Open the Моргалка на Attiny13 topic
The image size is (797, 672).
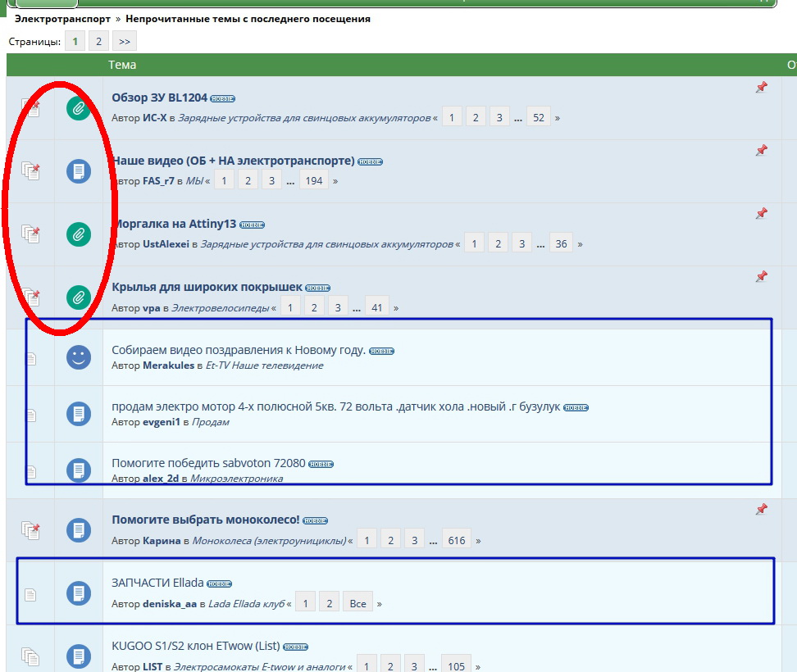[173, 224]
